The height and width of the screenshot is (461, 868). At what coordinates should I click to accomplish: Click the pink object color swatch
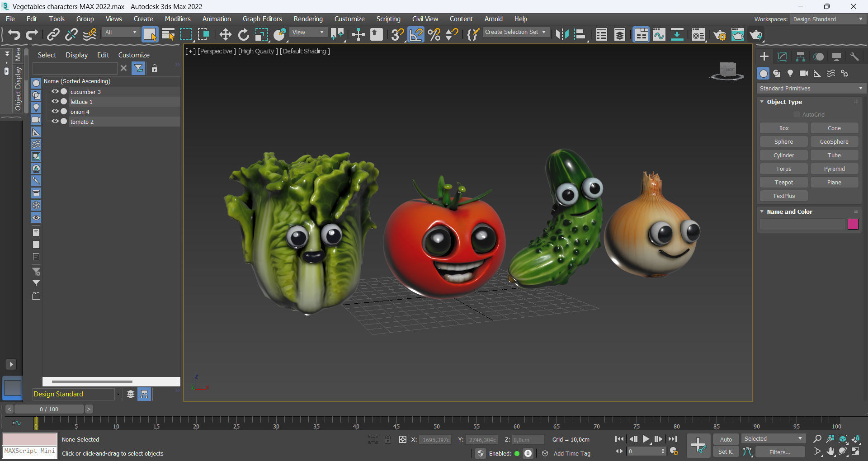(853, 224)
